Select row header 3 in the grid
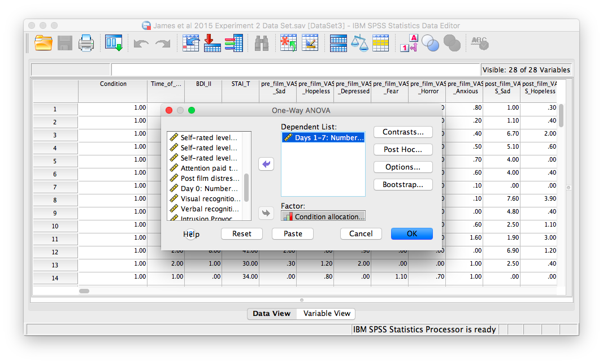The image size is (603, 364). 55,135
